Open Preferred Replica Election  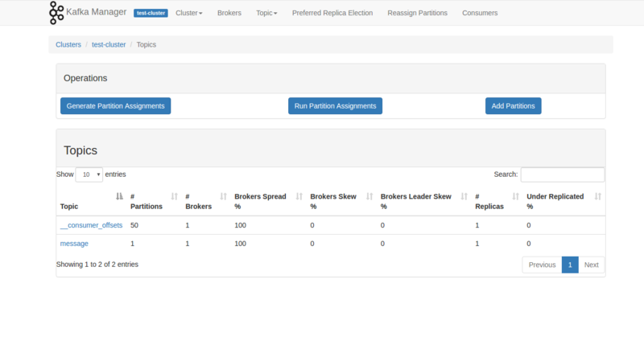(x=332, y=13)
